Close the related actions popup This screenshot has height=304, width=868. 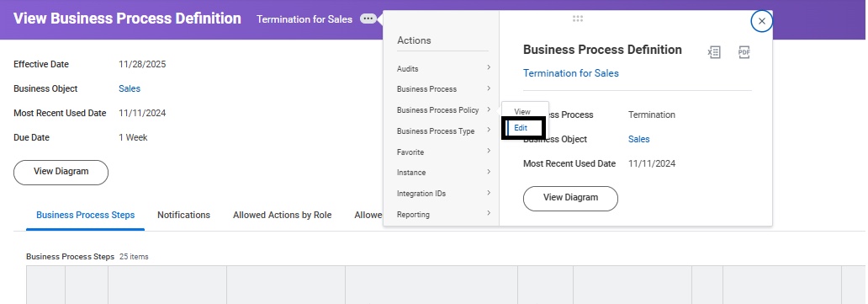click(x=762, y=21)
